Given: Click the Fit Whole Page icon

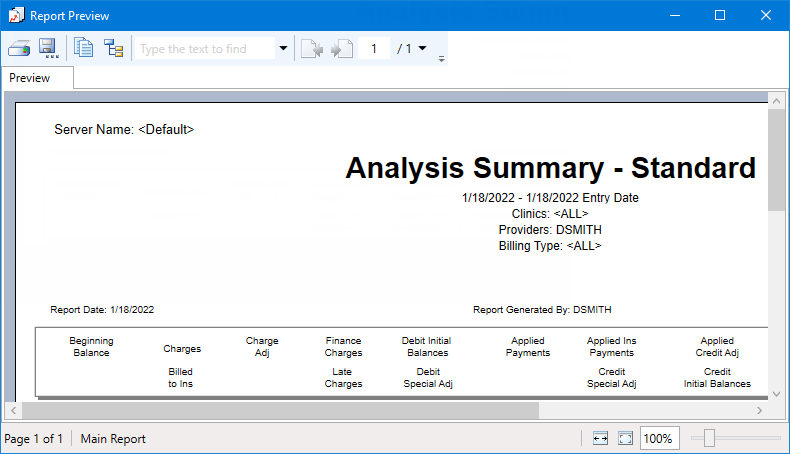Looking at the screenshot, I should (626, 438).
